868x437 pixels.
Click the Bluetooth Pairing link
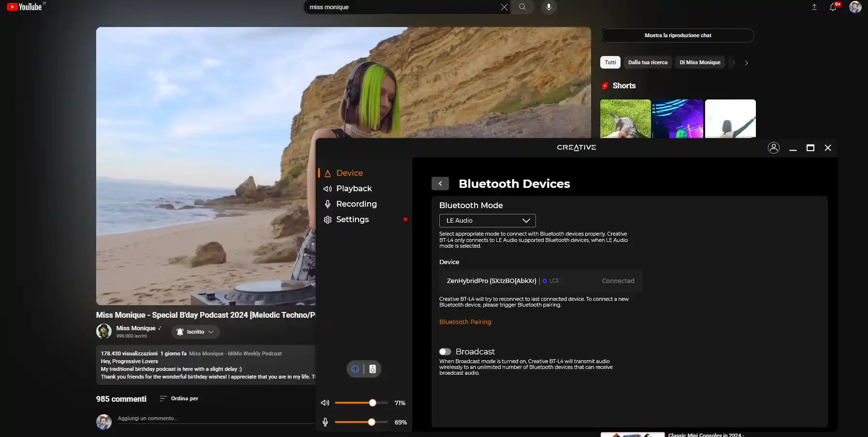click(465, 322)
